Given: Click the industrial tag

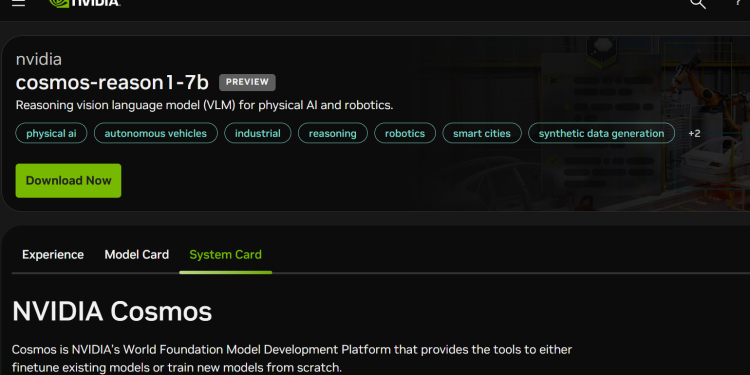Looking at the screenshot, I should tap(257, 133).
